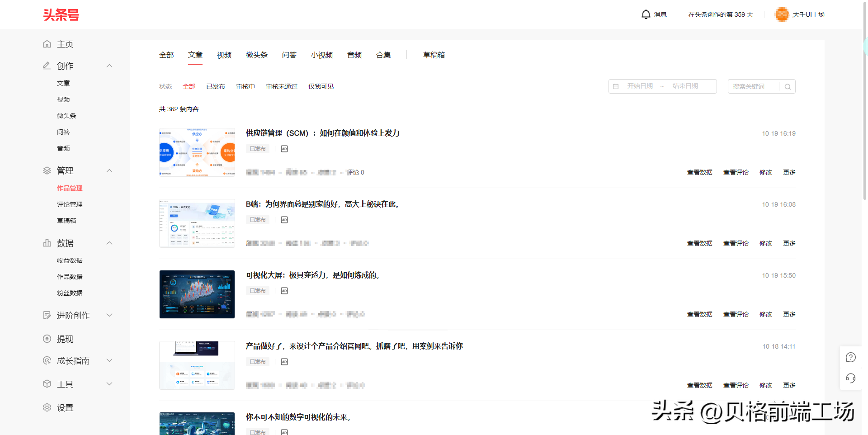The width and height of the screenshot is (868, 435).
Task: Switch to the 问答 tab
Action: (x=289, y=55)
